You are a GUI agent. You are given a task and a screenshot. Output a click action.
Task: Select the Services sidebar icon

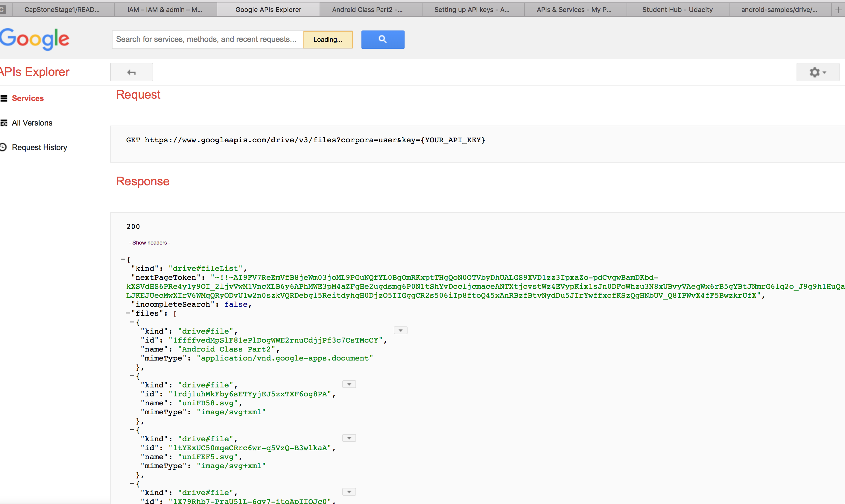coord(4,98)
